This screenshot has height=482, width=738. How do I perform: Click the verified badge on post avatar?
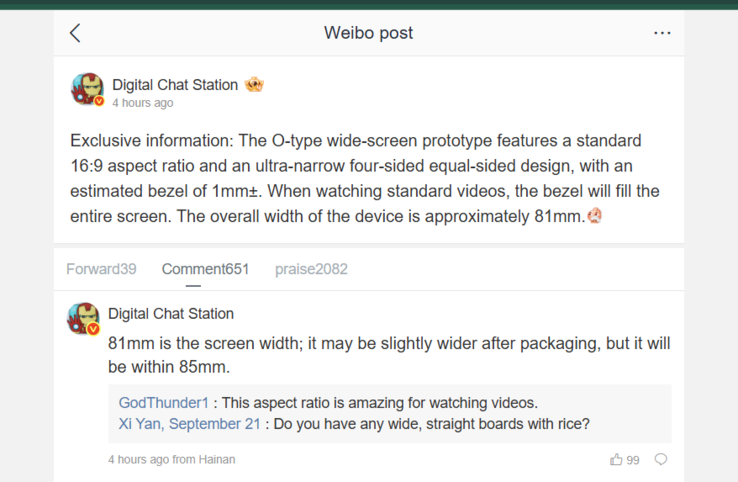coord(99,101)
